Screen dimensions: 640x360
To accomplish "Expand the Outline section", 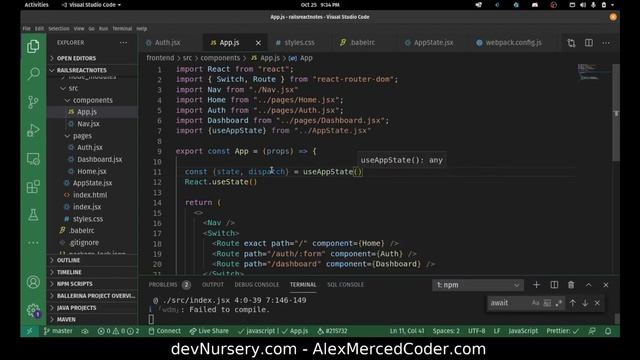I will (93, 260).
